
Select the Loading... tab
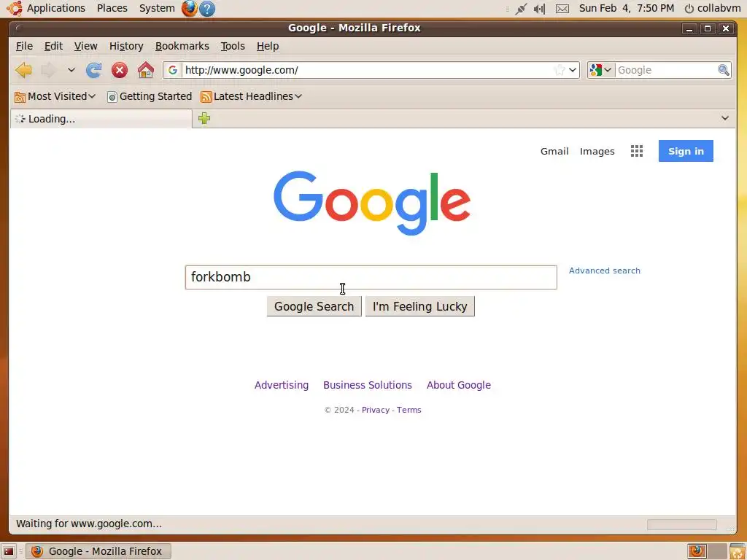click(101, 119)
